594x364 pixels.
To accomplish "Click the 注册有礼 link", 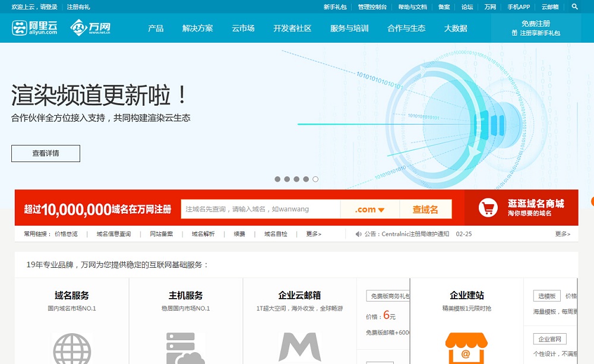I will click(x=78, y=7).
